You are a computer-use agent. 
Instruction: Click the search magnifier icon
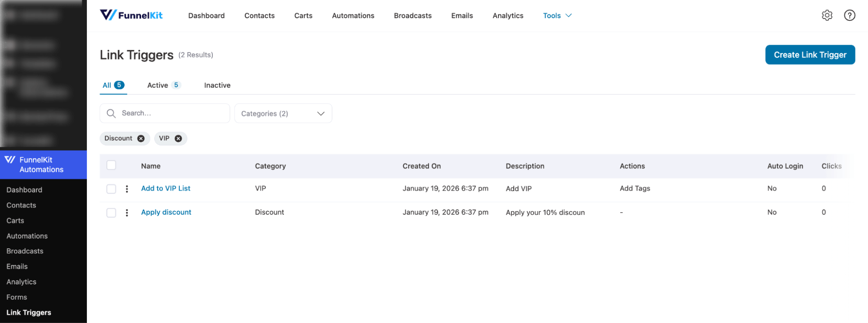(111, 113)
